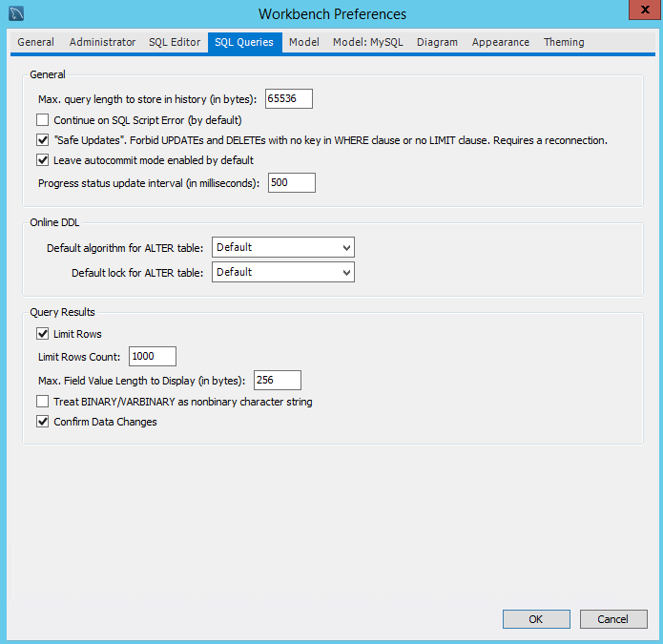This screenshot has height=644, width=663.
Task: Go to the SQL Editor tab
Action: point(175,43)
